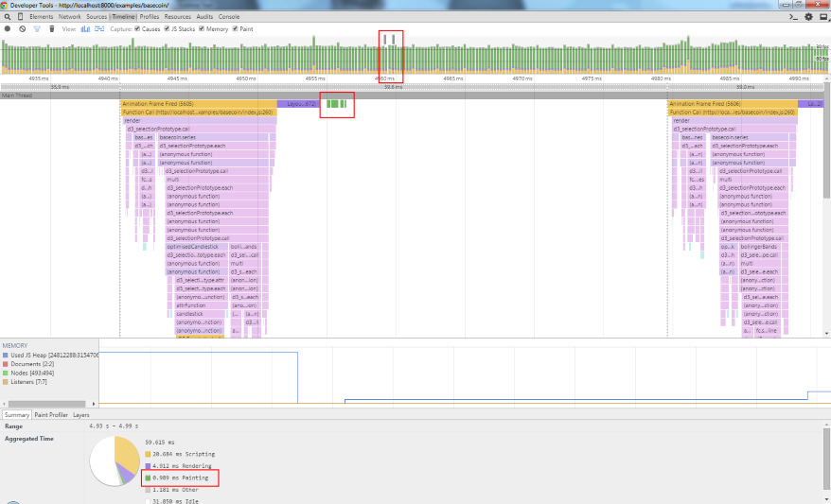Image resolution: width=831 pixels, height=504 pixels.
Task: Click the record button in Timeline toolbar
Action: click(7, 29)
